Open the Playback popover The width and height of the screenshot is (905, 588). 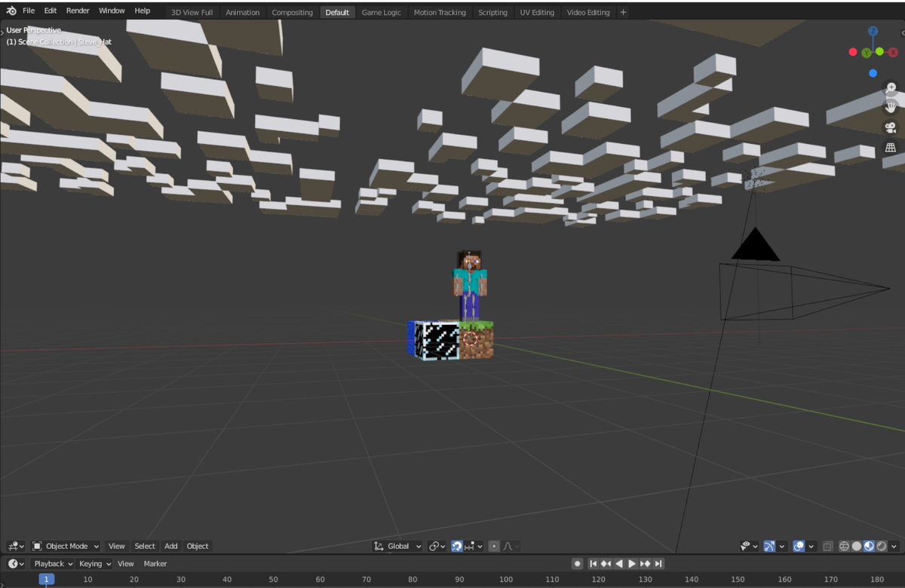coord(53,564)
